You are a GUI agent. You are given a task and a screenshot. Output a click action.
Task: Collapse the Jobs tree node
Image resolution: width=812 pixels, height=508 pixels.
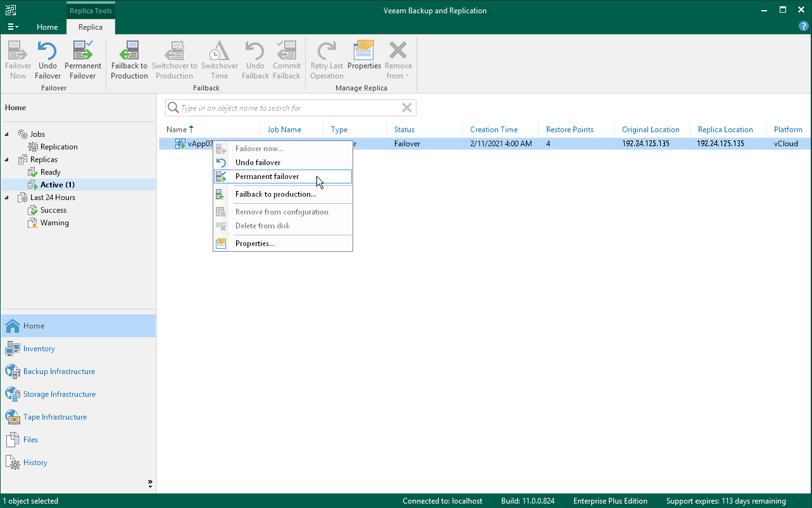coord(8,134)
